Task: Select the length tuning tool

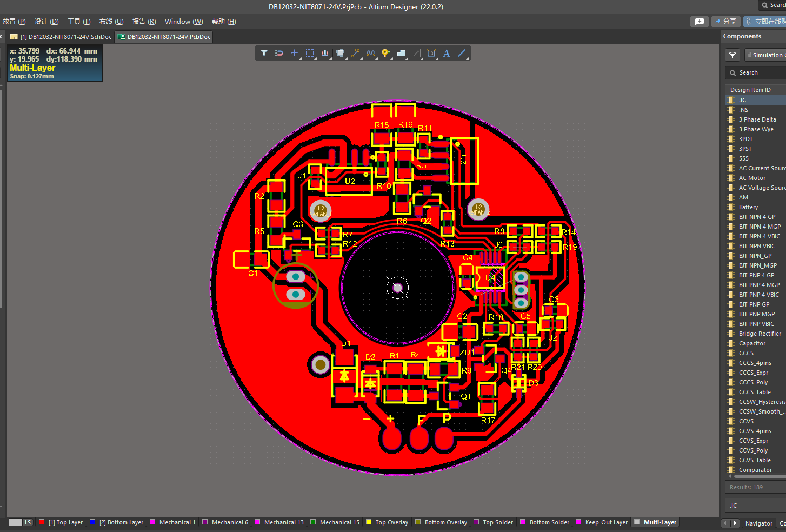Action: 370,53
